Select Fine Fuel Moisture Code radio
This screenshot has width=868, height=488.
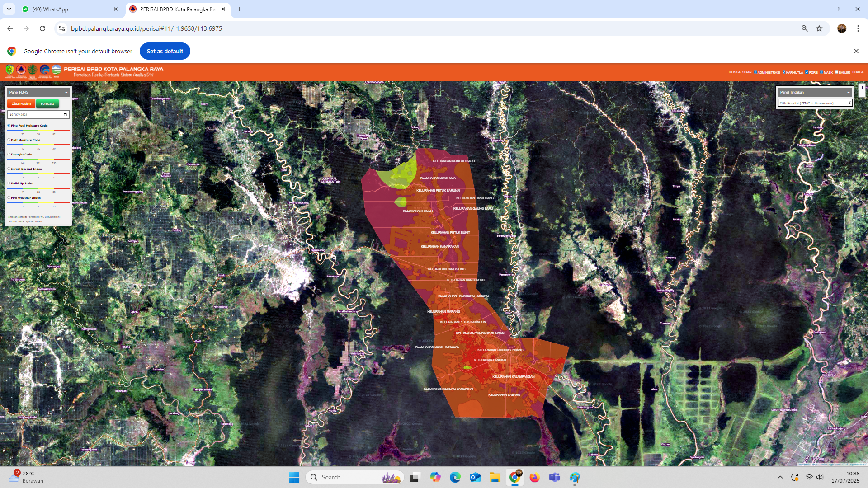9,125
